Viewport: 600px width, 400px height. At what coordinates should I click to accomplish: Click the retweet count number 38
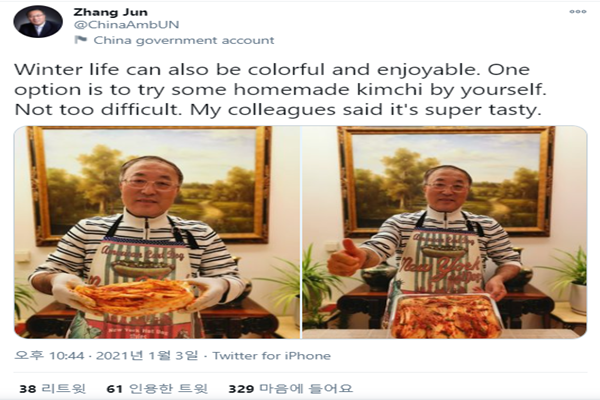(28, 389)
